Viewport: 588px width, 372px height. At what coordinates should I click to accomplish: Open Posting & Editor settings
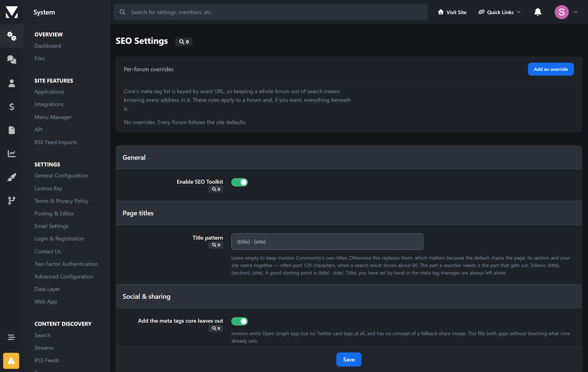point(54,213)
